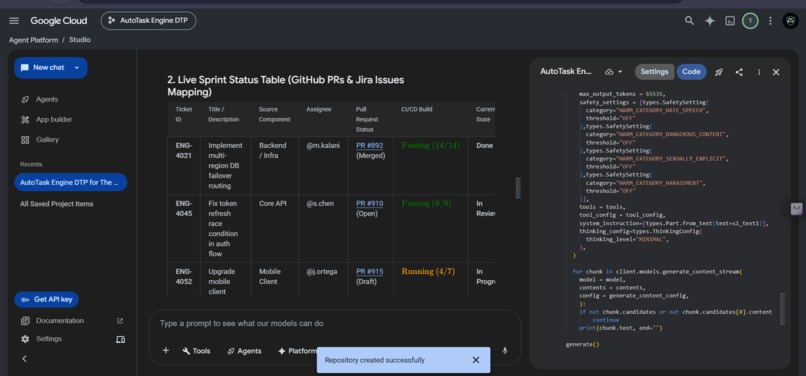Image resolution: width=806 pixels, height=376 pixels.
Task: Open the account avatar menu
Action: tap(790, 21)
